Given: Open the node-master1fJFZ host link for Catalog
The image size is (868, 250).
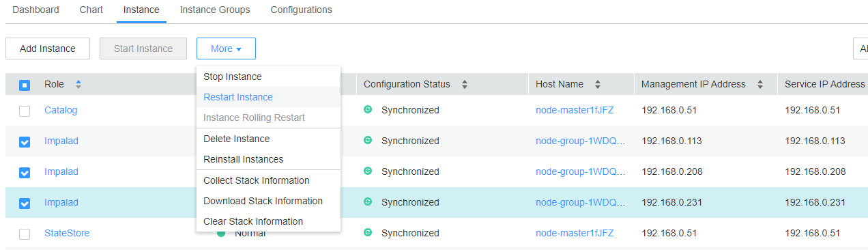Looking at the screenshot, I should click(x=575, y=110).
